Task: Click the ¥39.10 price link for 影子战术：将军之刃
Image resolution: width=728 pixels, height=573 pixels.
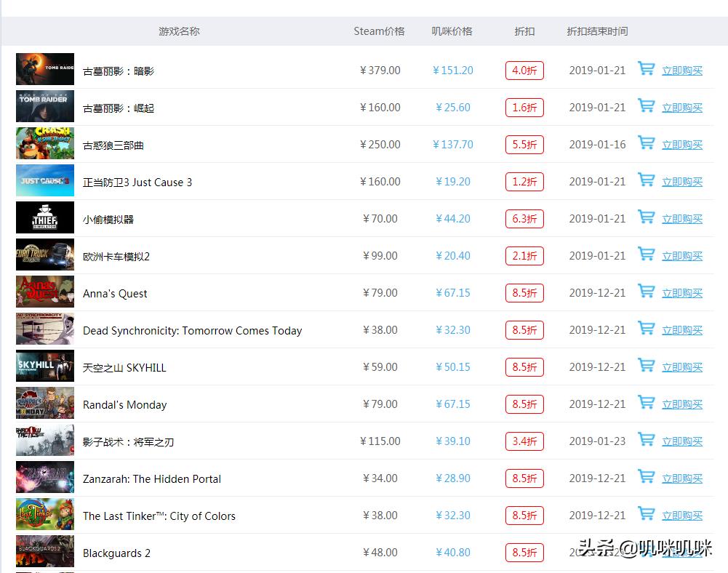Action: pyautogui.click(x=452, y=441)
